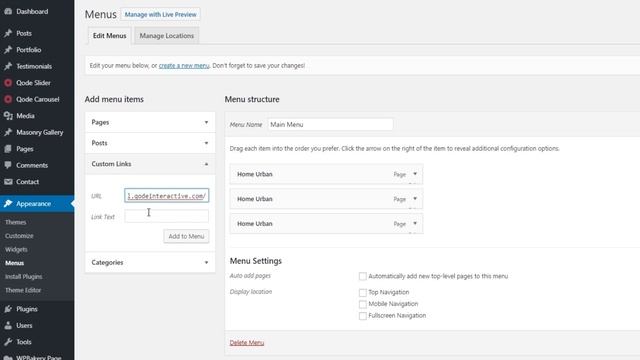
Task: Open Install Plugins submenu item
Action: (24, 276)
